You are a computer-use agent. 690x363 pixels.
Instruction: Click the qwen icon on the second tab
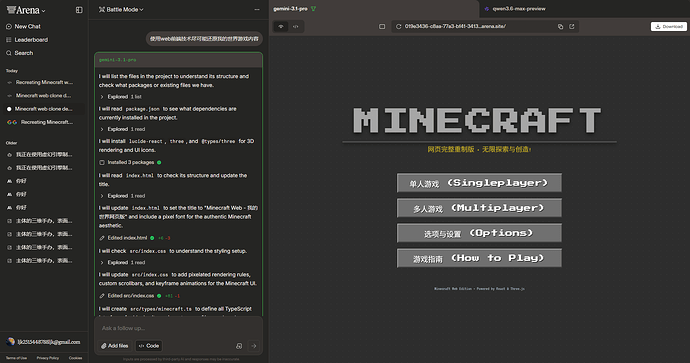pos(487,9)
